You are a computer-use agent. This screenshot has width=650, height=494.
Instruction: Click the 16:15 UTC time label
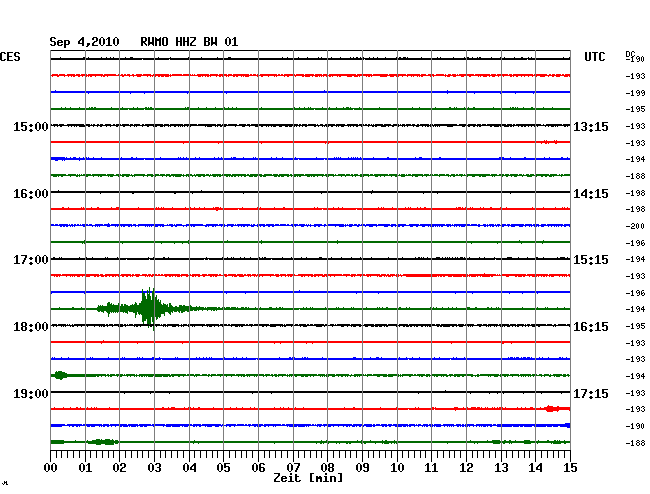591,327
